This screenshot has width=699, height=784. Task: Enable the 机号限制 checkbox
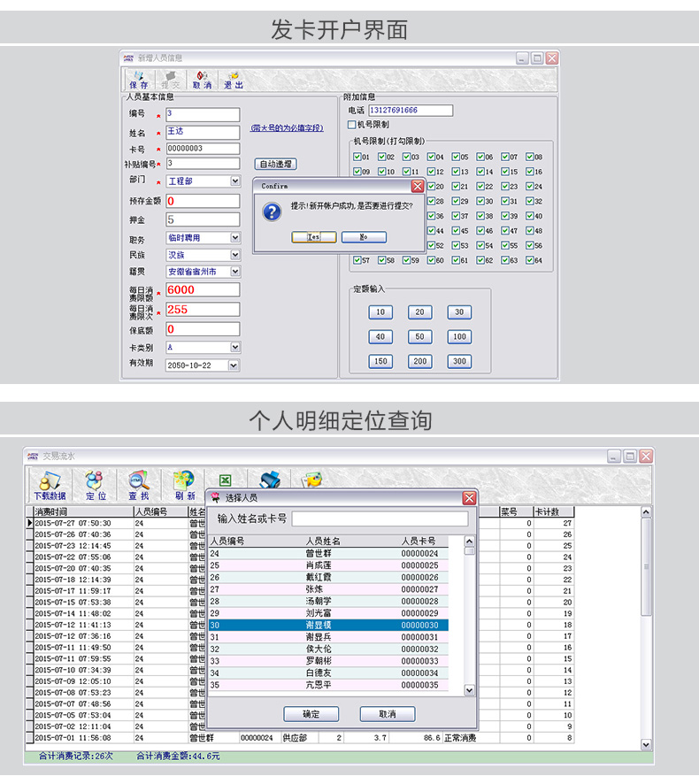coord(352,125)
